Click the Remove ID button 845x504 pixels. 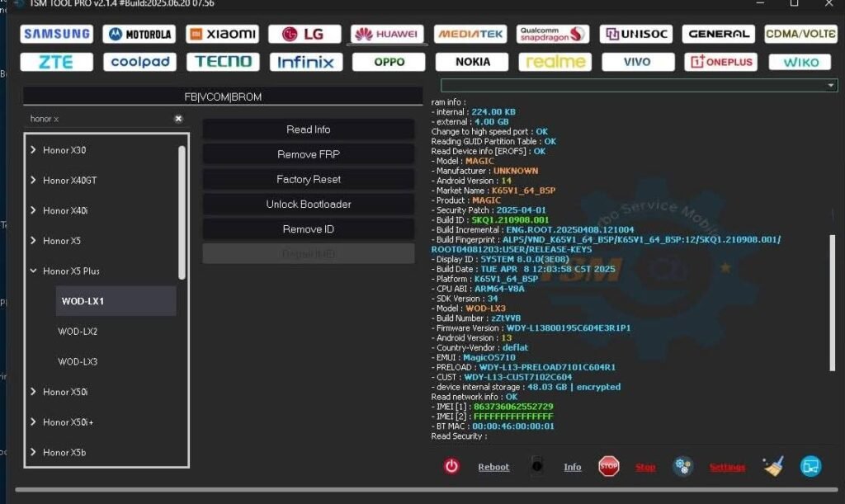pos(309,228)
